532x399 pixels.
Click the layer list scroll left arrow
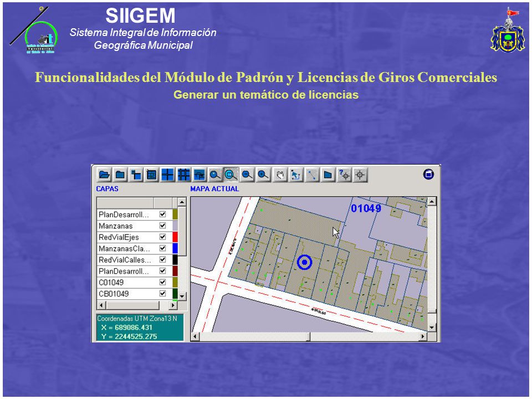(x=101, y=305)
